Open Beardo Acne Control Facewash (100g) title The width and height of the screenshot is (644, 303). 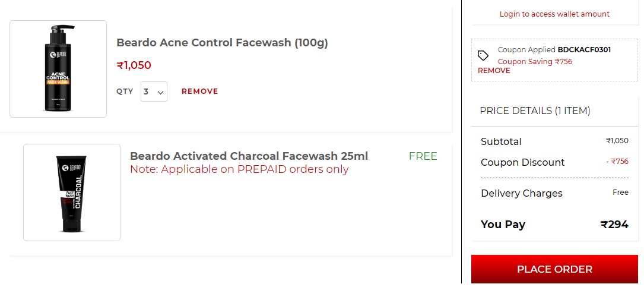click(x=222, y=43)
